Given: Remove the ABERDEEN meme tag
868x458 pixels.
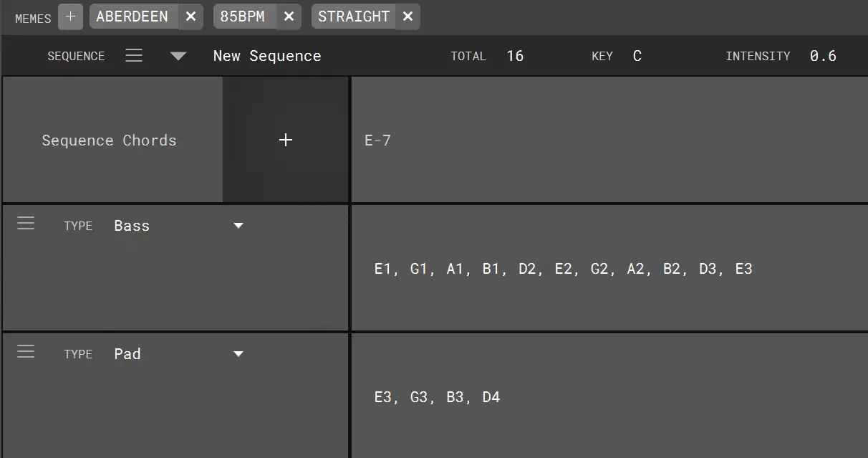Looking at the screenshot, I should pyautogui.click(x=191, y=16).
